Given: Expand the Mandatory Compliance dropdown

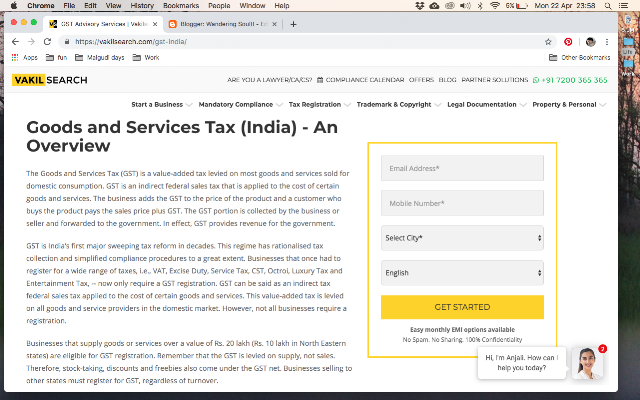Looking at the screenshot, I should pyautogui.click(x=240, y=104).
